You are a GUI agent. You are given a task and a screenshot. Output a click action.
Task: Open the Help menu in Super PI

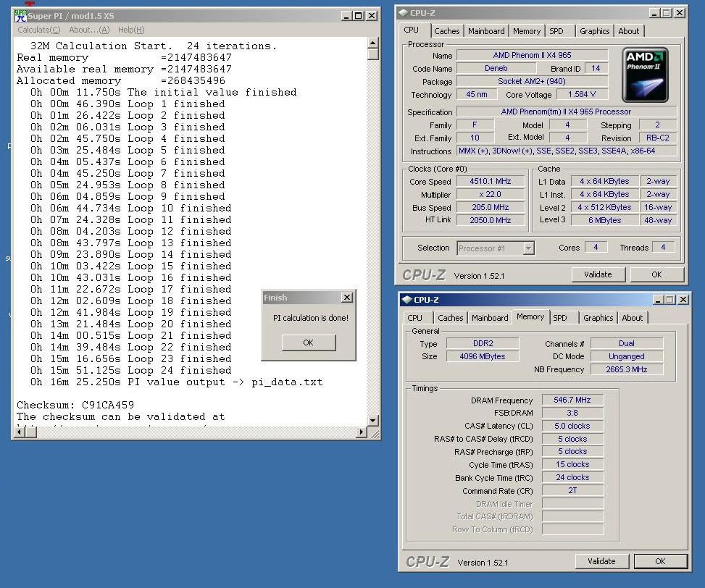tap(131, 30)
